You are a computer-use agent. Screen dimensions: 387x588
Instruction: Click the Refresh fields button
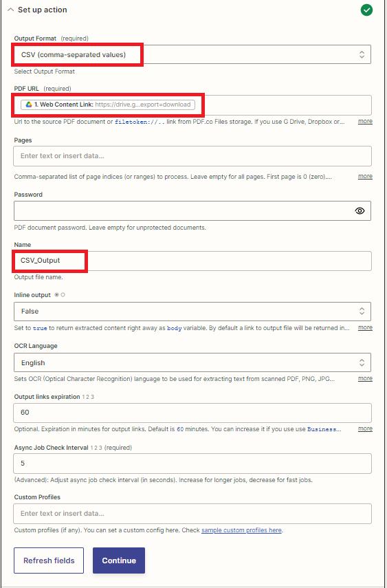pos(49,560)
